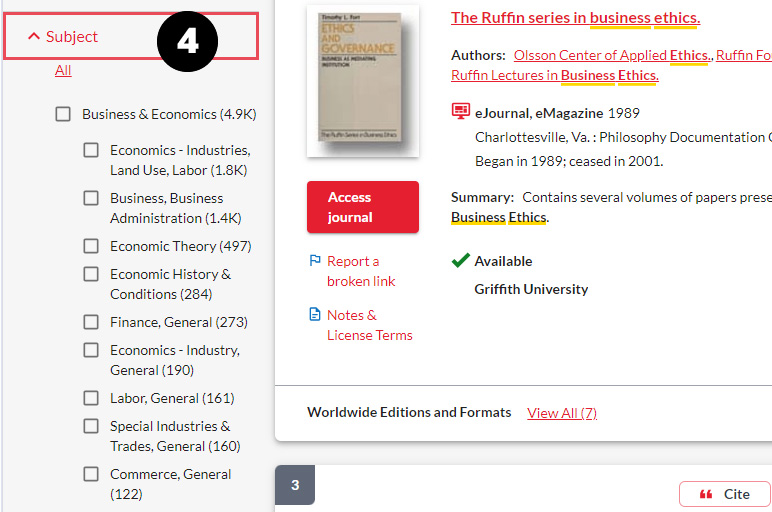
Task: Click the Report a broken link flag icon
Action: [315, 261]
